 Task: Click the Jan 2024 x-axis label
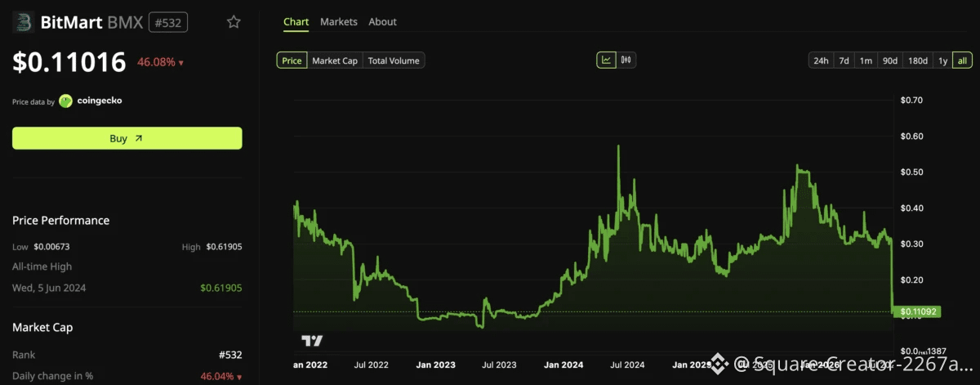pyautogui.click(x=563, y=365)
